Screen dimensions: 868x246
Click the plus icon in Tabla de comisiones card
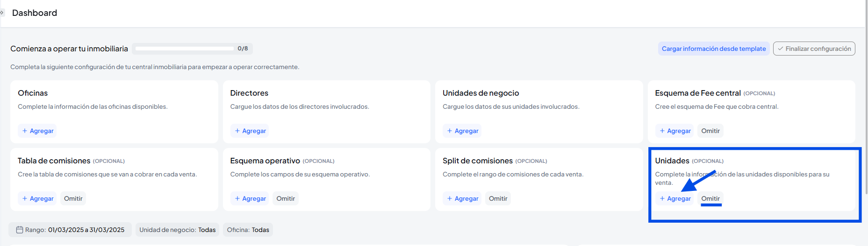25,198
